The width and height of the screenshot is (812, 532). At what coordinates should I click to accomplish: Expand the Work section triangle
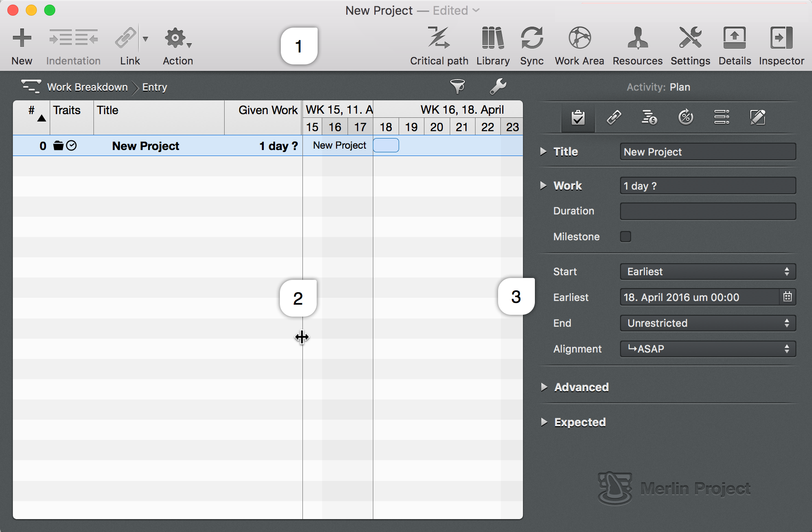(544, 185)
